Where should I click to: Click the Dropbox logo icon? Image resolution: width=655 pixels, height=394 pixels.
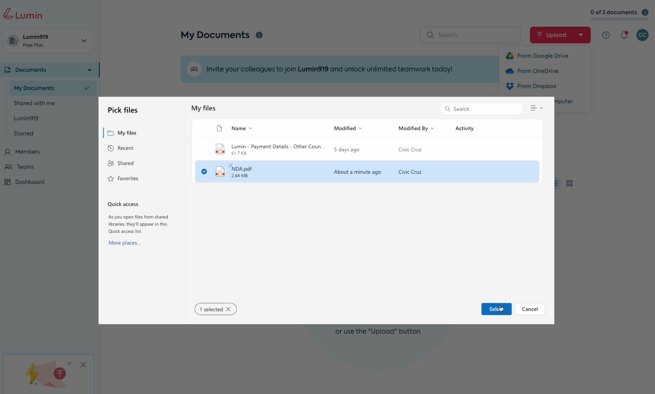point(510,86)
